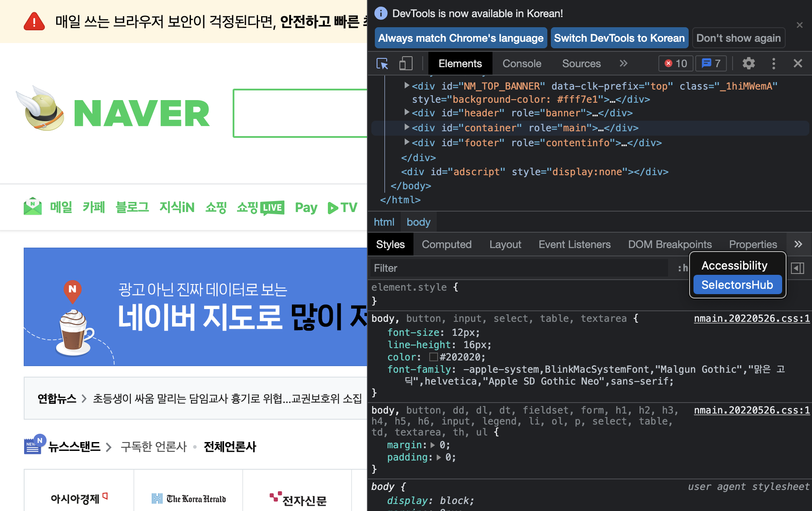This screenshot has width=812, height=511.
Task: Close the DevTools panel
Action: pyautogui.click(x=798, y=64)
